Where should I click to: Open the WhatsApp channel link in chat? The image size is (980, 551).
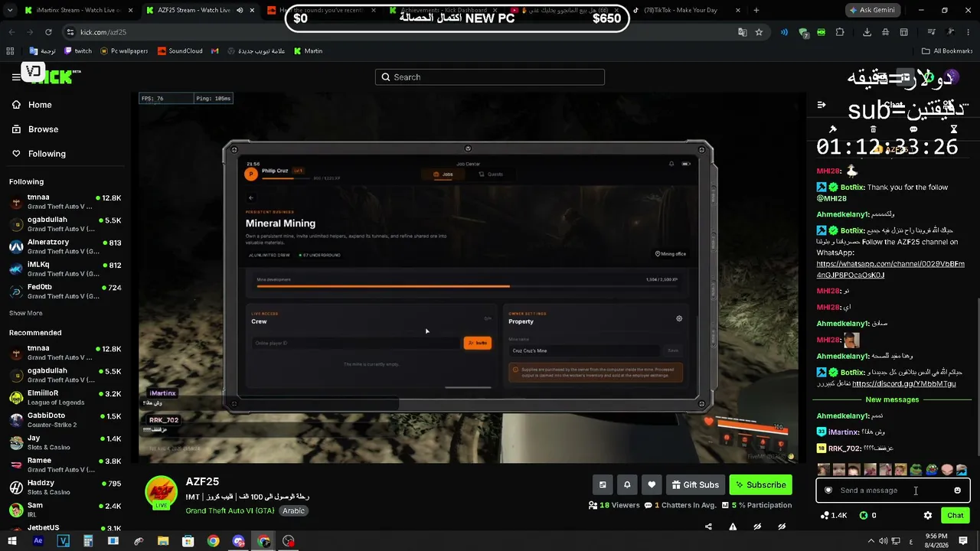click(890, 269)
